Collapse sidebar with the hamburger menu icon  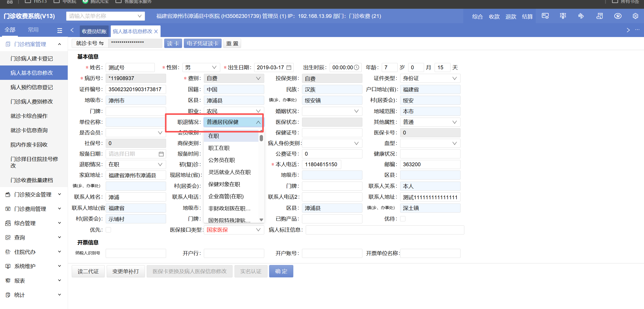coord(60,30)
